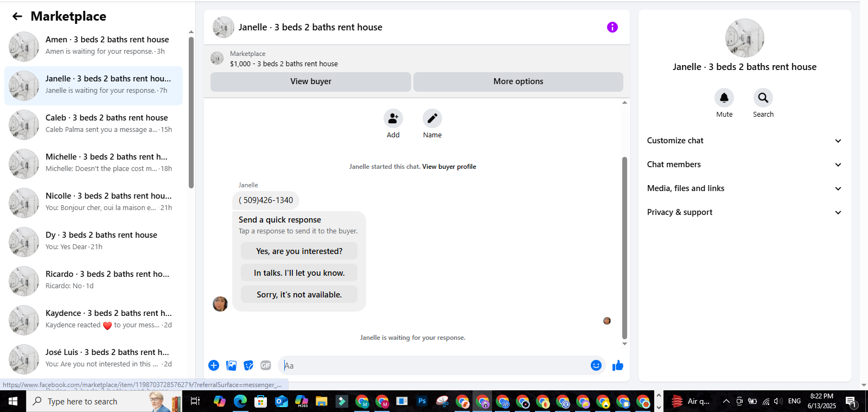Screen dimensions: 868x412
Task: Add people to the chat
Action: point(393,118)
